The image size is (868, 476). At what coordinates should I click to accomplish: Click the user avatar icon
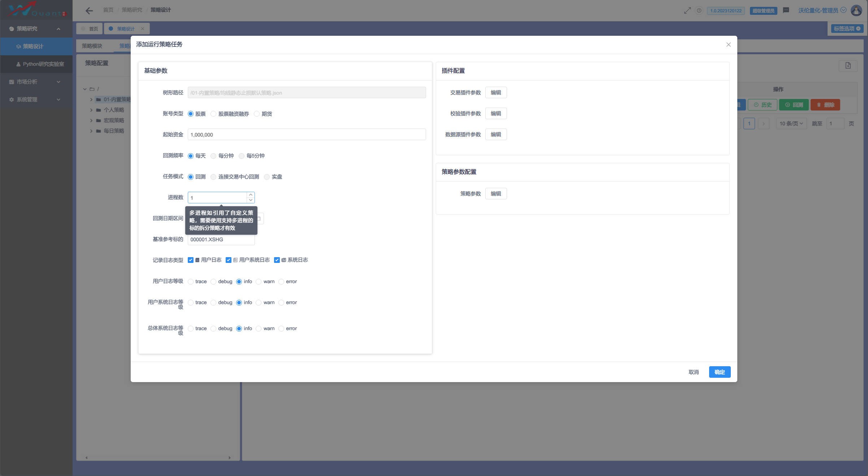pyautogui.click(x=856, y=10)
